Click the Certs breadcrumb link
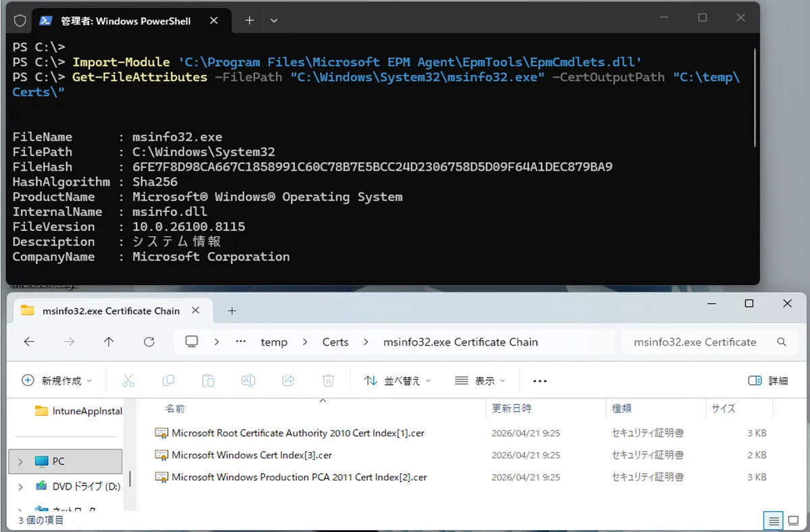Screen dimensions: 810x532 tap(335, 342)
